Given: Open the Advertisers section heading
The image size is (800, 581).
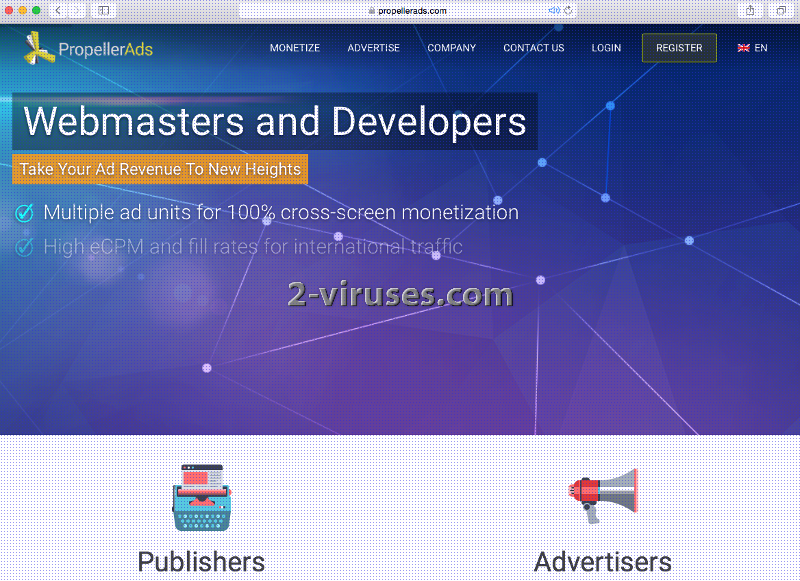Looking at the screenshot, I should pos(603,562).
